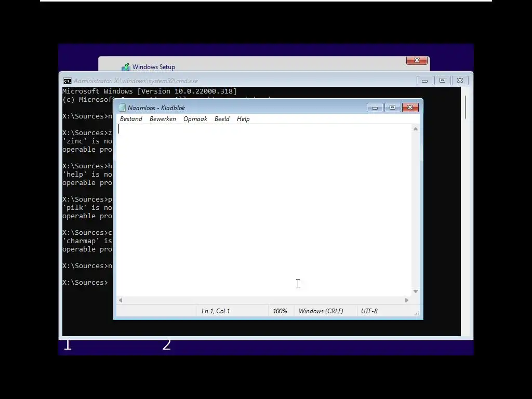
Task: Click the "'pilk' is no" error line
Action: 87,207
